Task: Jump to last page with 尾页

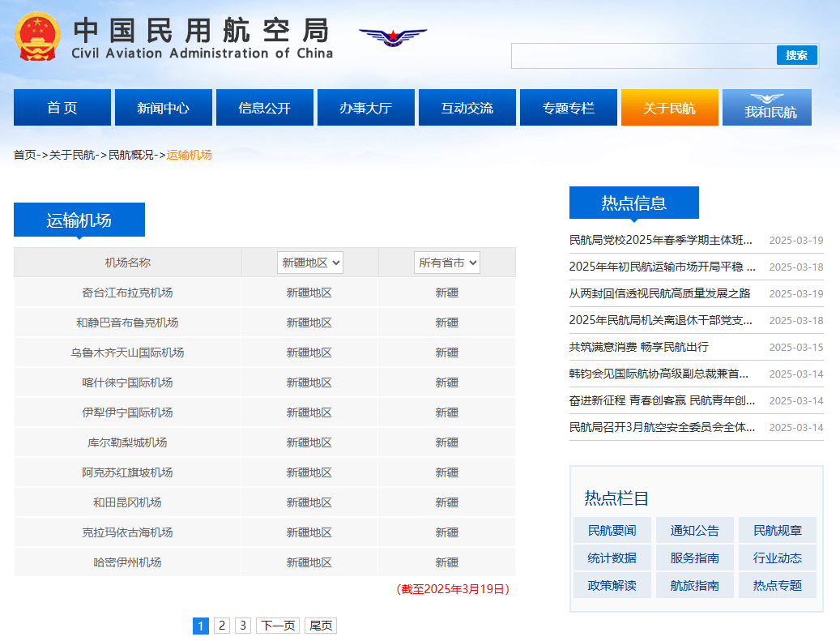Action: (321, 626)
